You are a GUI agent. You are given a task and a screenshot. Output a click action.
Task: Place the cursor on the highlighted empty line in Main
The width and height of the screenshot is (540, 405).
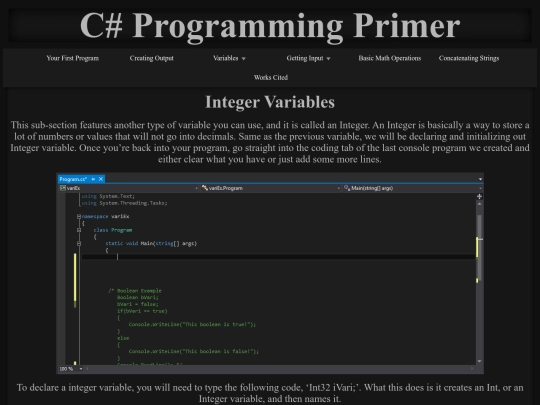tap(278, 257)
